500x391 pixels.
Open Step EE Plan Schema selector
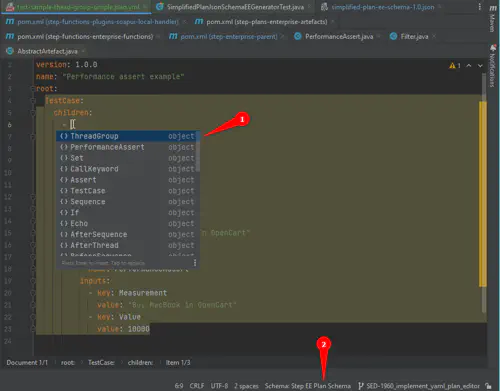pyautogui.click(x=308, y=386)
